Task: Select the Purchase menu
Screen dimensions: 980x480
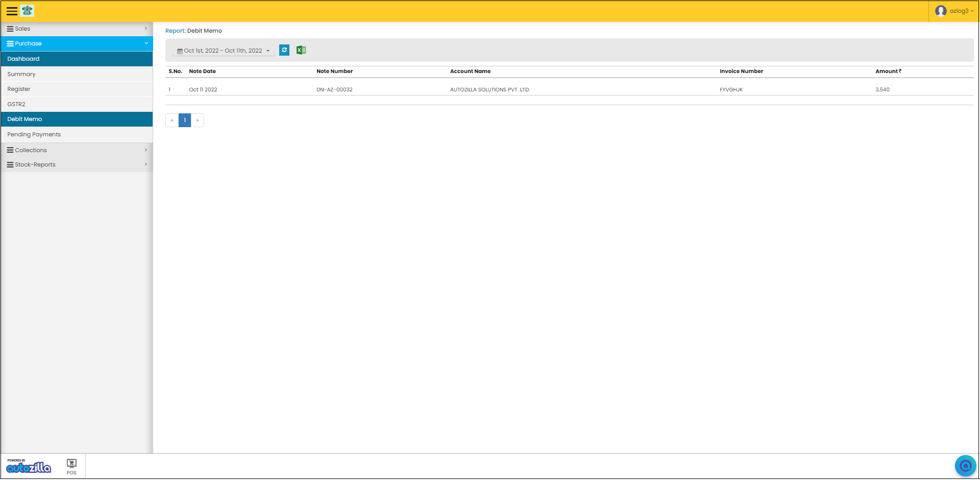Action: tap(77, 44)
